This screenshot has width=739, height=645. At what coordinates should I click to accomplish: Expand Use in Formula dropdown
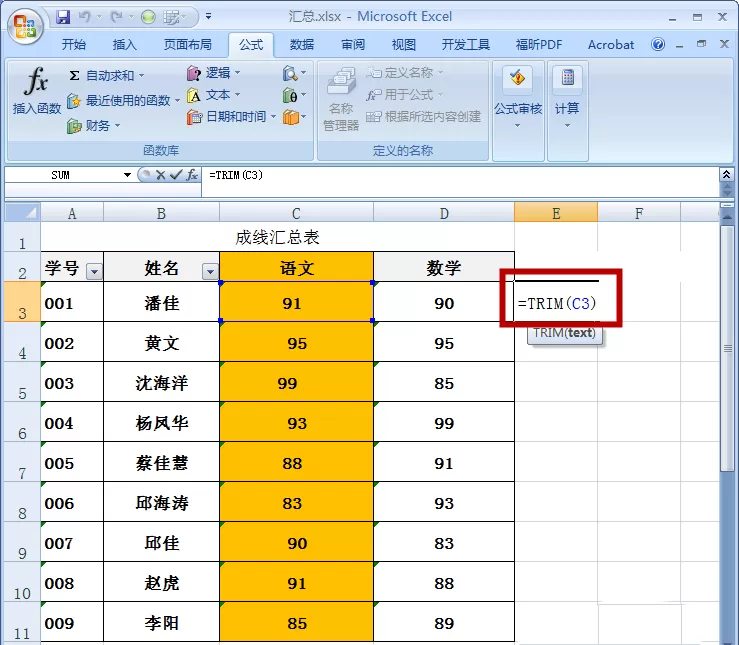[440, 95]
